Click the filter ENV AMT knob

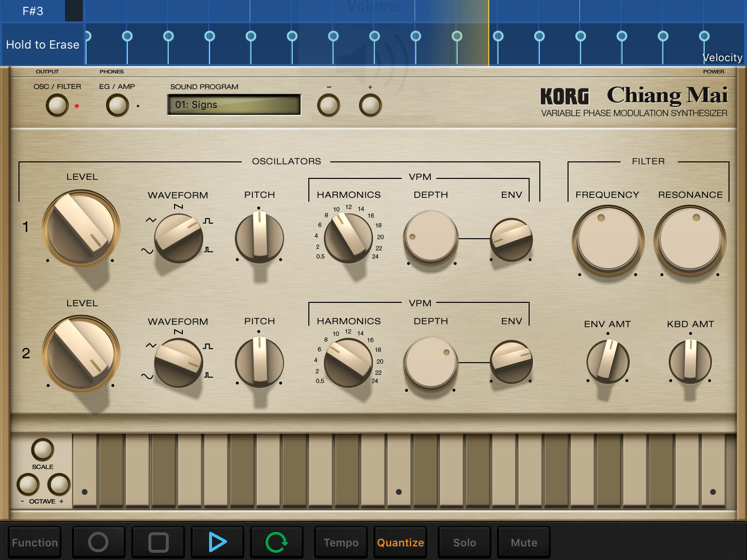click(608, 362)
